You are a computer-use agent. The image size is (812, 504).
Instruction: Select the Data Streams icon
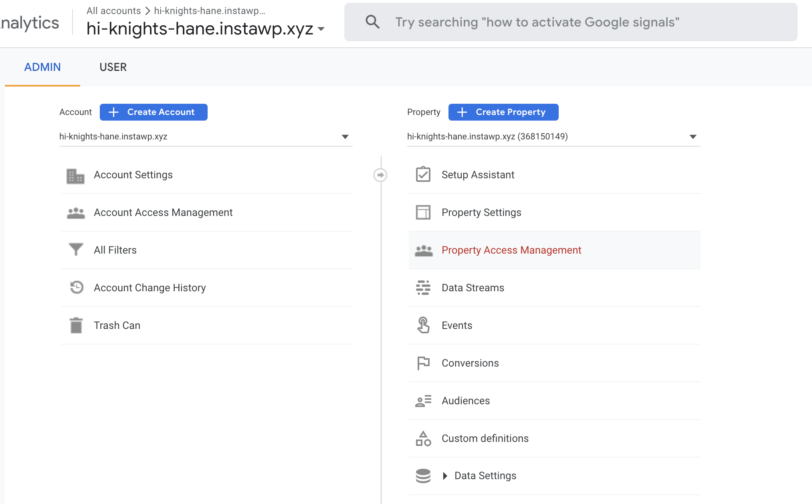(x=423, y=288)
